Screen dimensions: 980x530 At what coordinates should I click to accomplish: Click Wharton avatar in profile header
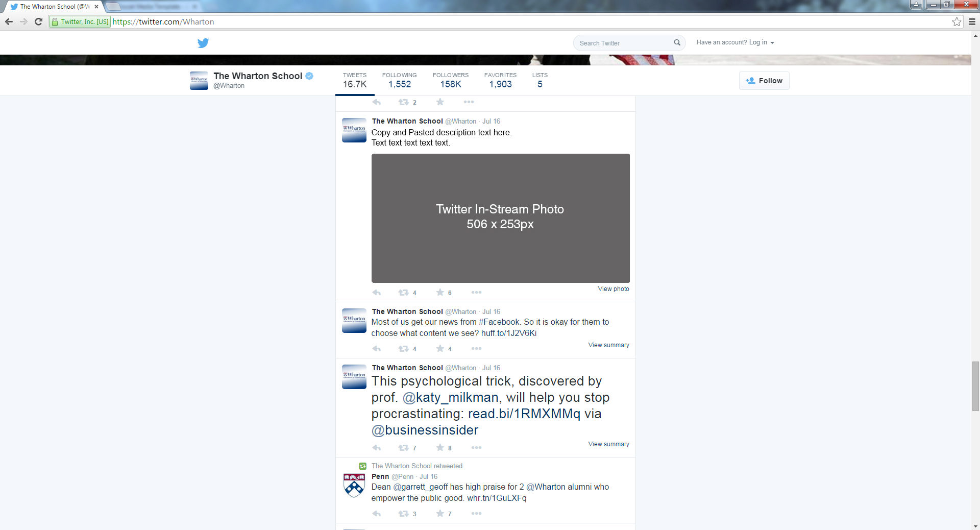pos(199,81)
